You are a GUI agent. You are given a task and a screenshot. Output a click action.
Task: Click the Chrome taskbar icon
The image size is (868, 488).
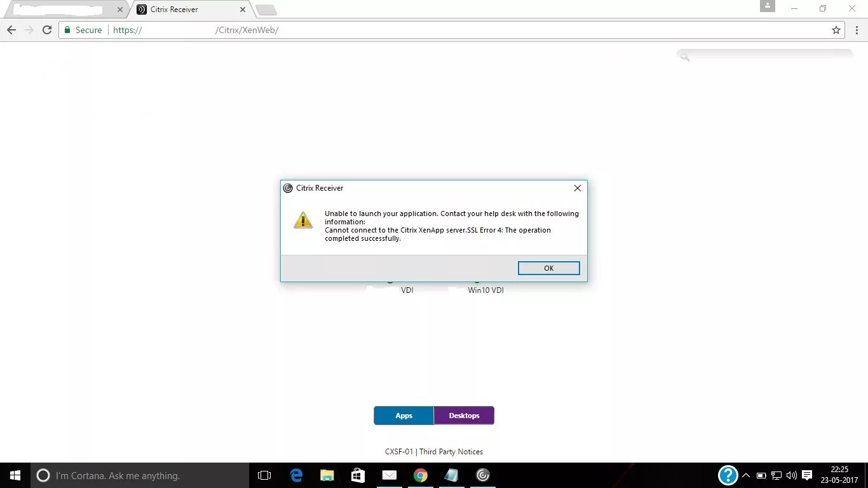(x=420, y=475)
